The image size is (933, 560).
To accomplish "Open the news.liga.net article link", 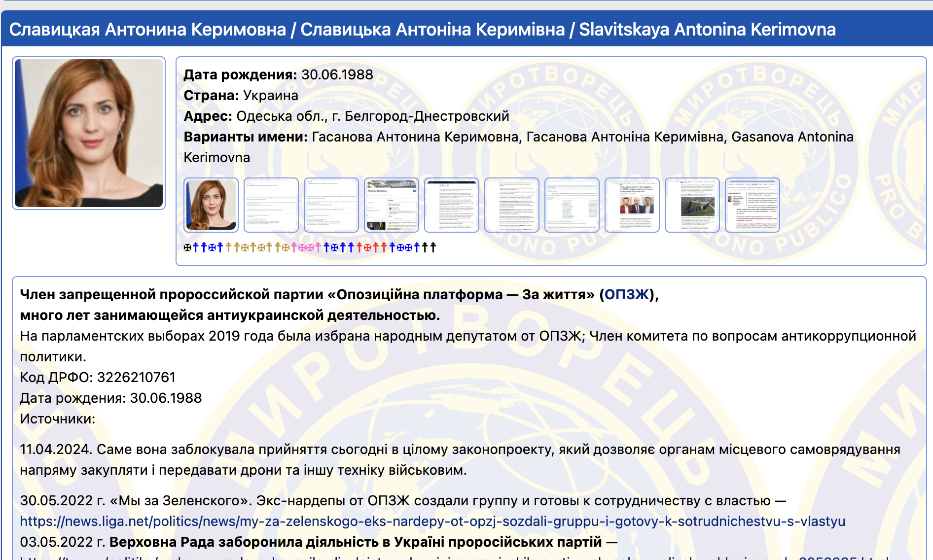I will tap(432, 522).
